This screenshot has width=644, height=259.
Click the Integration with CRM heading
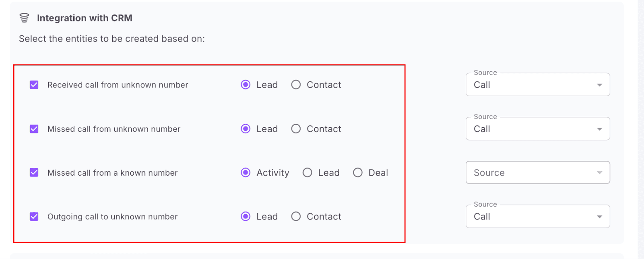tap(85, 18)
